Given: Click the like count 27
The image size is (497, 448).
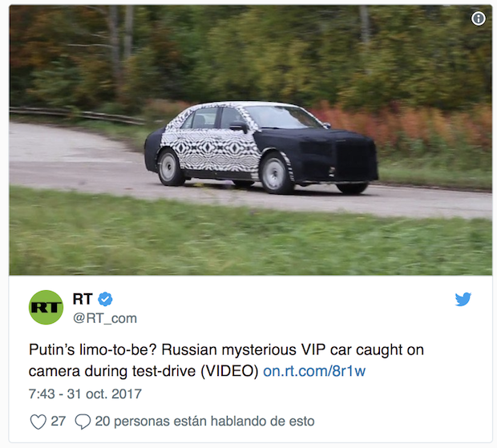Looking at the screenshot, I should coord(58,422).
